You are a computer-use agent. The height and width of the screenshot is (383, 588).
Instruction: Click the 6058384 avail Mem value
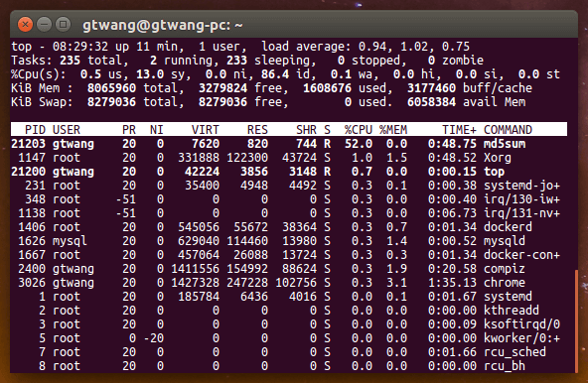point(431,102)
